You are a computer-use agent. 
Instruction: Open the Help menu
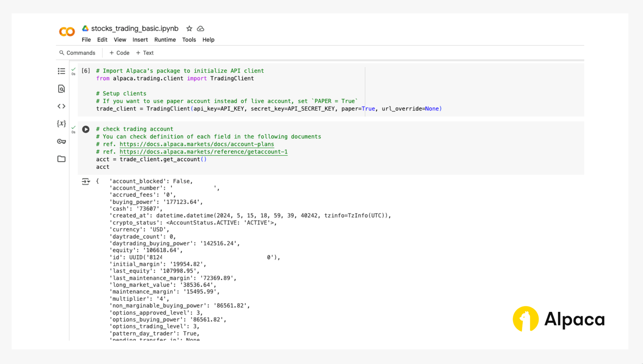click(x=208, y=39)
